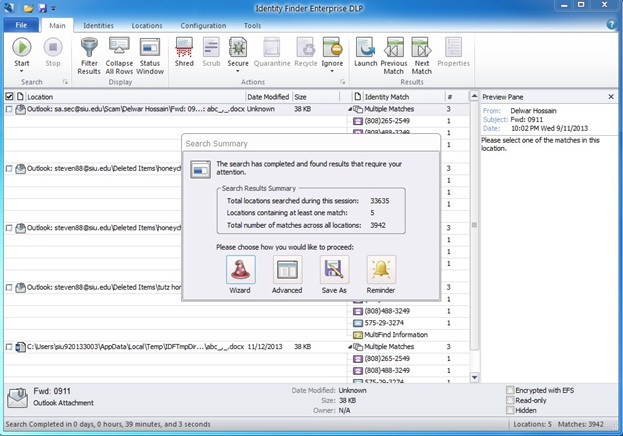623x436 pixels.
Task: Open the Secure dropdown arrow
Action: pos(238,71)
